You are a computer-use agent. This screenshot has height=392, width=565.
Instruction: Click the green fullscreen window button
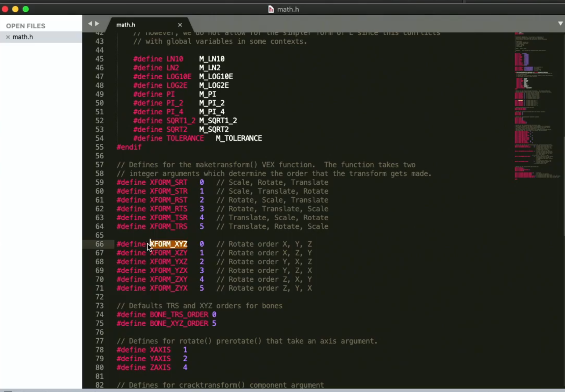[26, 9]
